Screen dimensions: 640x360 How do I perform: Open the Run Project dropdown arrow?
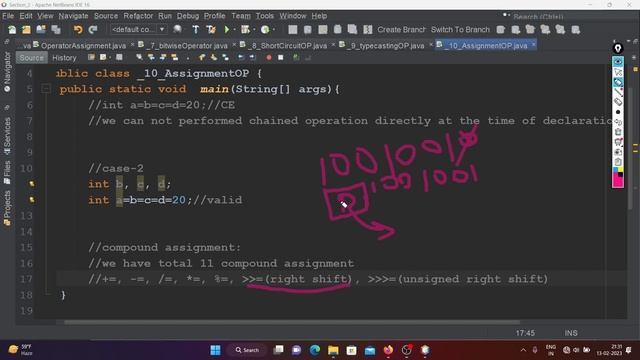click(x=234, y=29)
